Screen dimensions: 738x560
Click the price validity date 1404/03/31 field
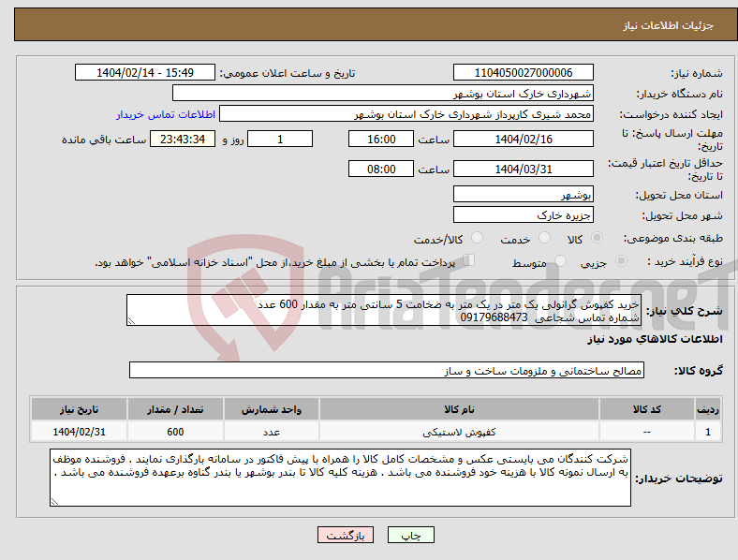coord(524,169)
